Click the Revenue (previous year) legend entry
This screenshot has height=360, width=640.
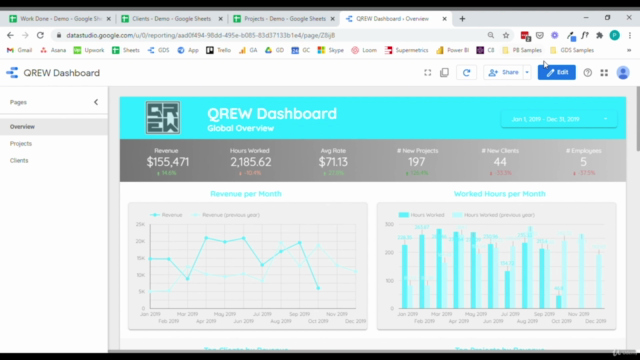click(226, 215)
